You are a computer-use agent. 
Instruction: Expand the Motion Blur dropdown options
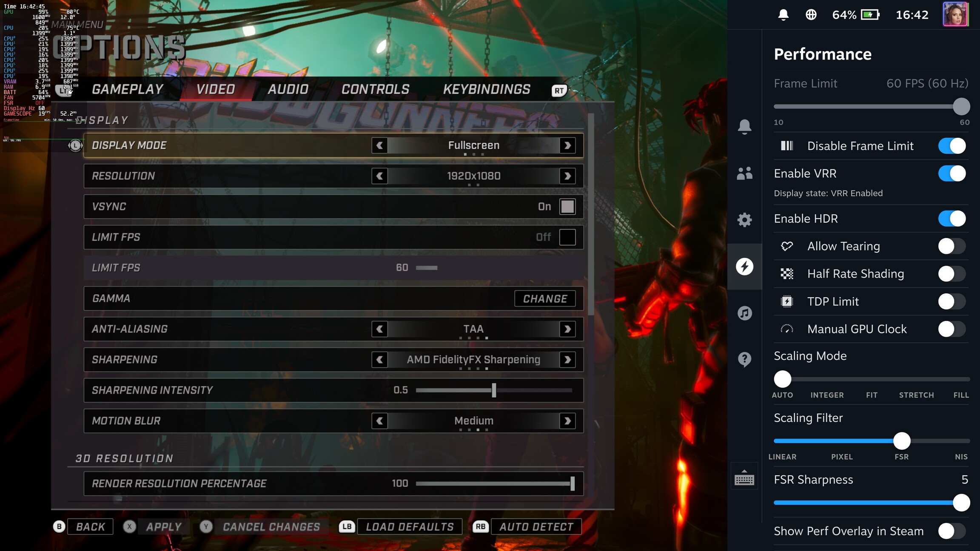coord(568,420)
